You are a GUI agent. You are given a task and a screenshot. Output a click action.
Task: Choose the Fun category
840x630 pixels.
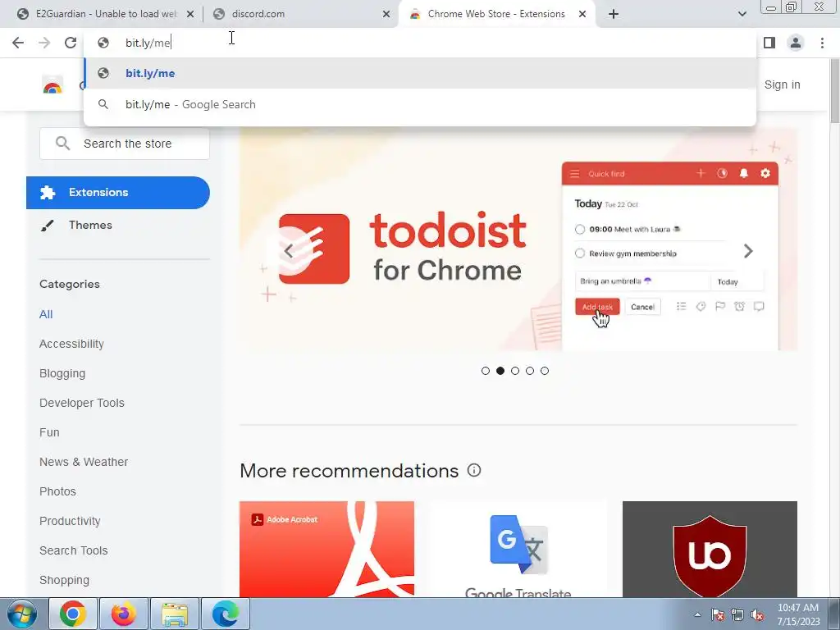tap(49, 432)
